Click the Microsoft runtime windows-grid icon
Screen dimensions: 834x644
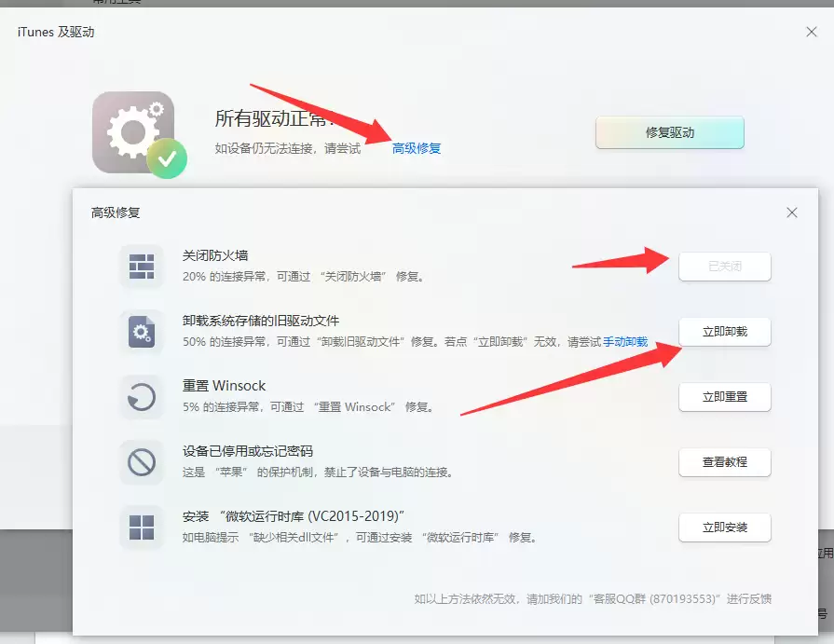pos(142,527)
